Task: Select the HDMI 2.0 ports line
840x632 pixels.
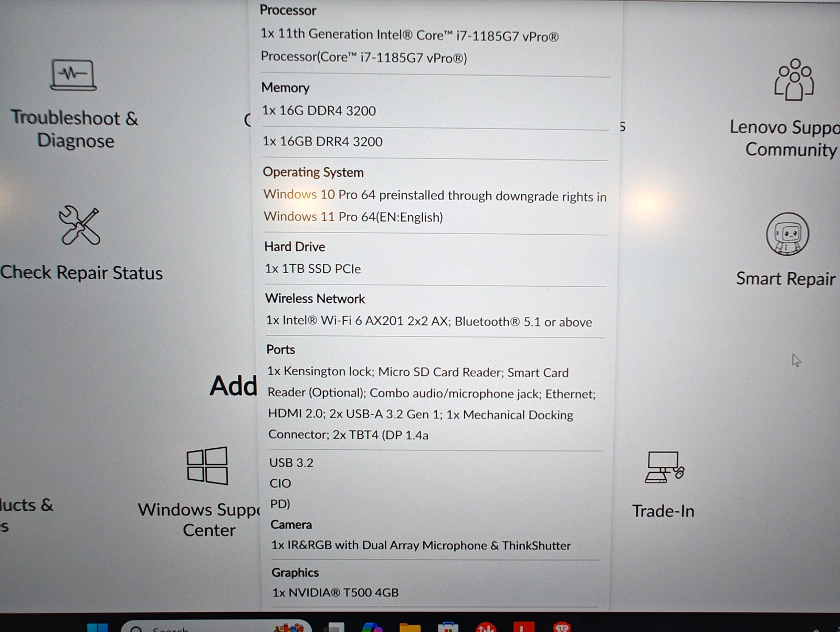Action: [x=421, y=414]
